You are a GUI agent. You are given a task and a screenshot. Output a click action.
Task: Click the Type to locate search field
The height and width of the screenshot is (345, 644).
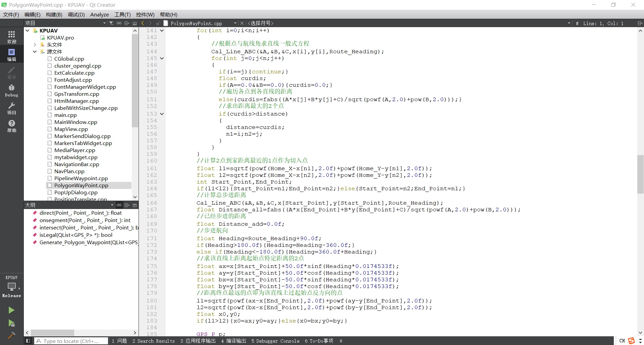click(71, 341)
